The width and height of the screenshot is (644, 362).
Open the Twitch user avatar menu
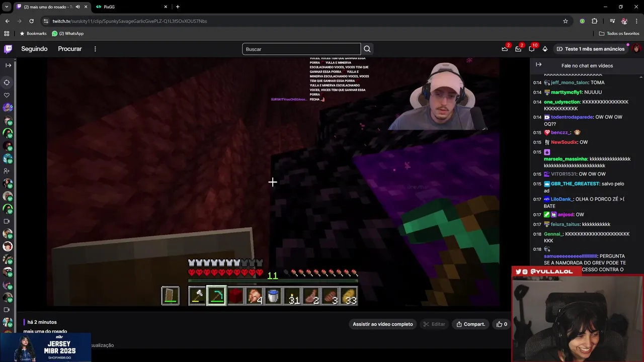[636, 49]
